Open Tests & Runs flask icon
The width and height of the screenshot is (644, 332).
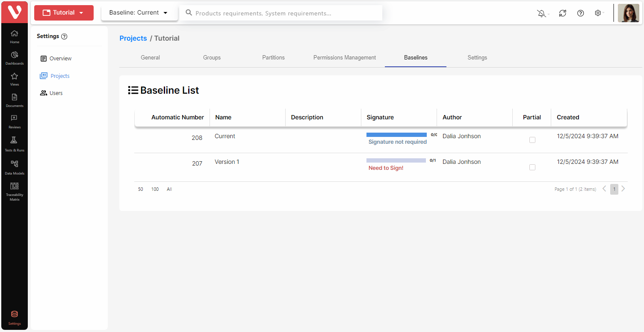[15, 141]
